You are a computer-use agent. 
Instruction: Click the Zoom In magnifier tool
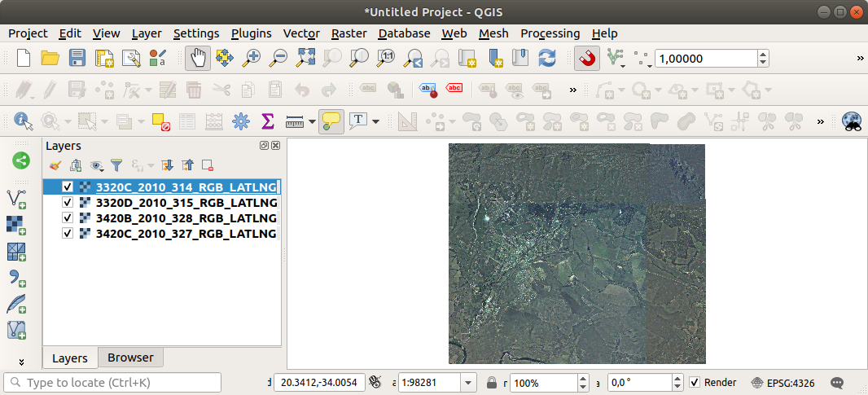click(252, 58)
